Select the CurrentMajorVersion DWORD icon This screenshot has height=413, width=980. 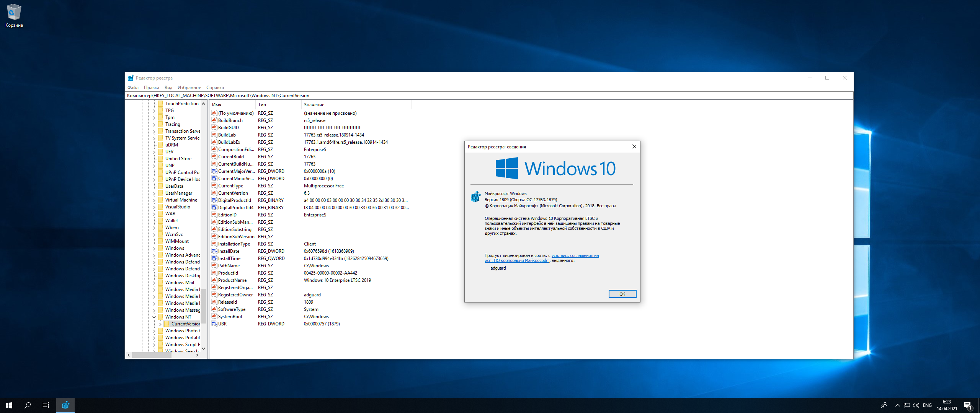point(214,171)
